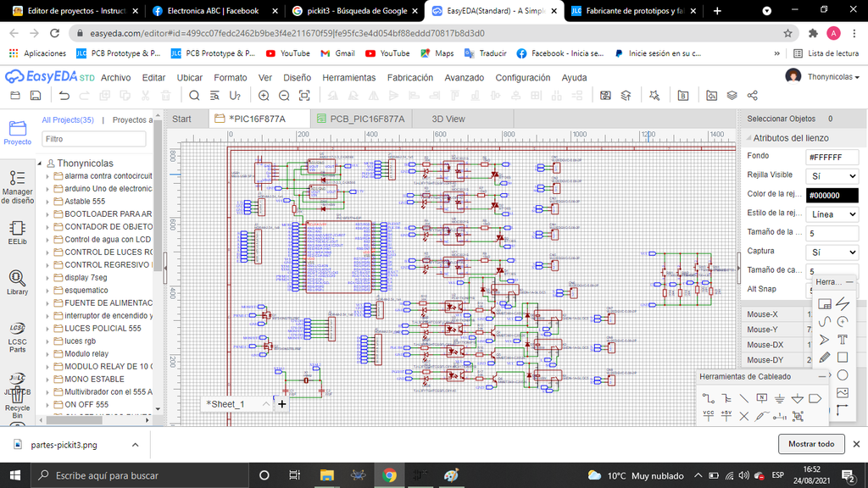Screen dimensions: 868x488
Task: Expand the Estilo de la rejilla dropdown
Action: 832,214
